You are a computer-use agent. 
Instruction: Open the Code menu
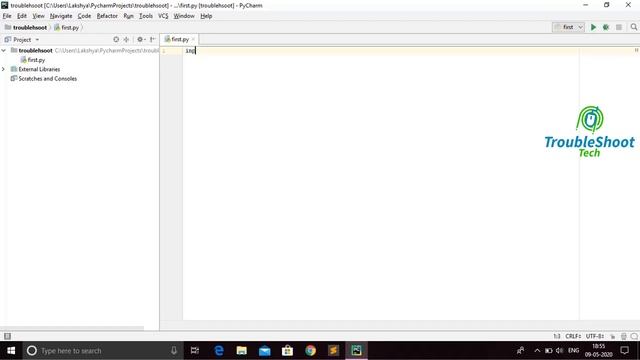84,16
